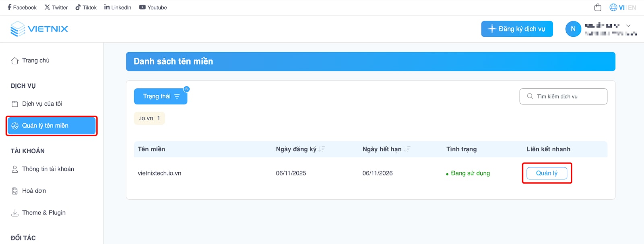The image size is (644, 244).
Task: Open the Youtube social link
Action: coord(153,7)
